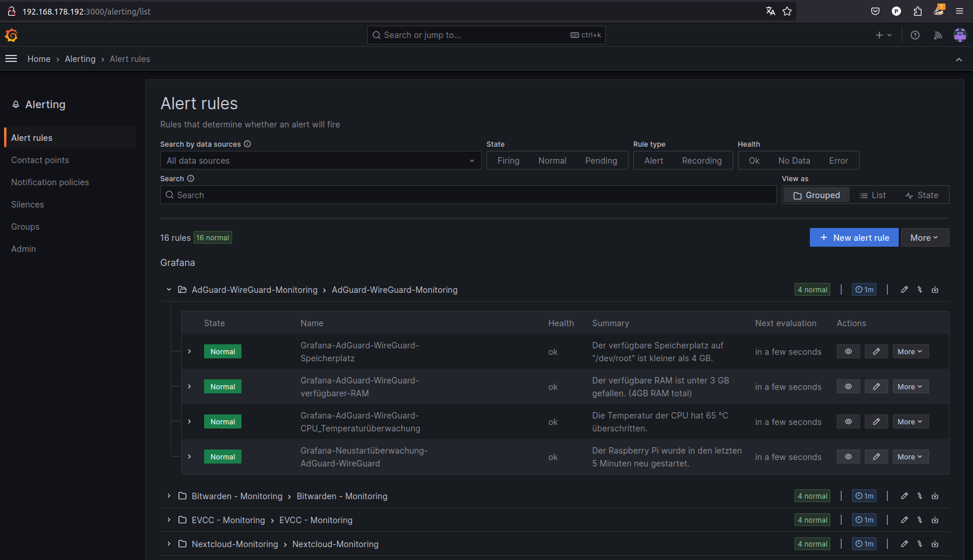This screenshot has height=560, width=973.
Task: Toggle the hamburger navigation menu
Action: (11, 58)
